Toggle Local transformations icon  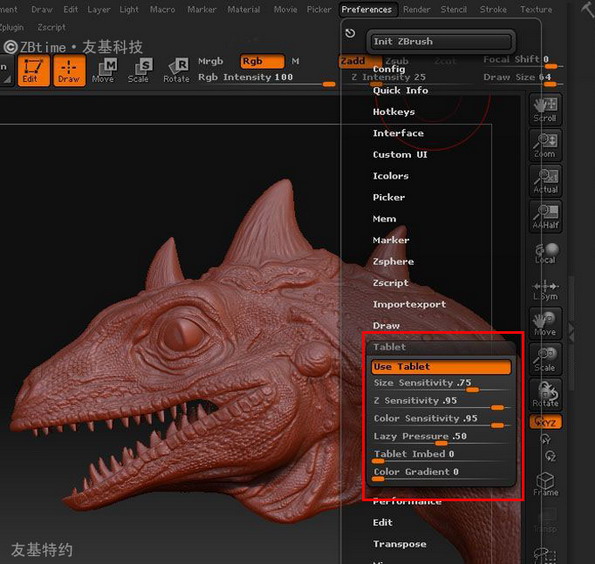[545, 254]
